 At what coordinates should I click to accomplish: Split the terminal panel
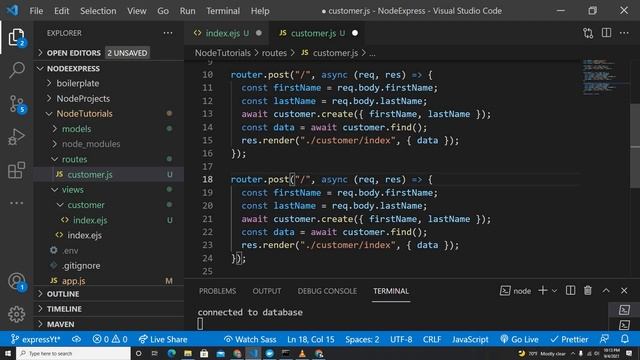570,291
